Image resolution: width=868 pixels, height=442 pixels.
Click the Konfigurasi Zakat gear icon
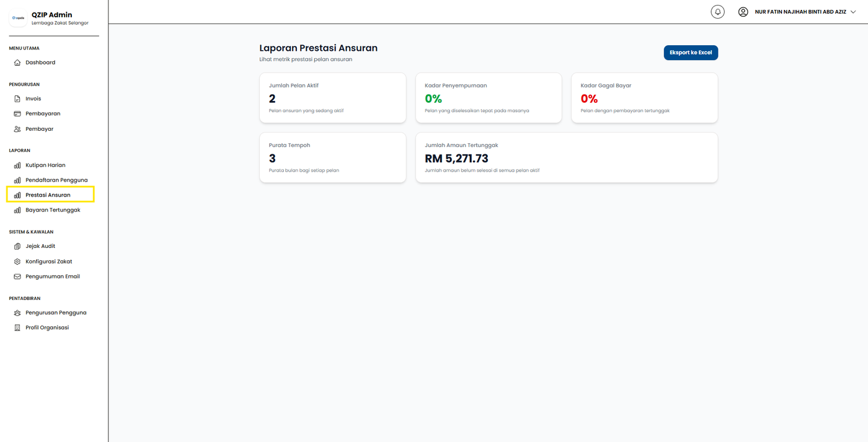(17, 262)
